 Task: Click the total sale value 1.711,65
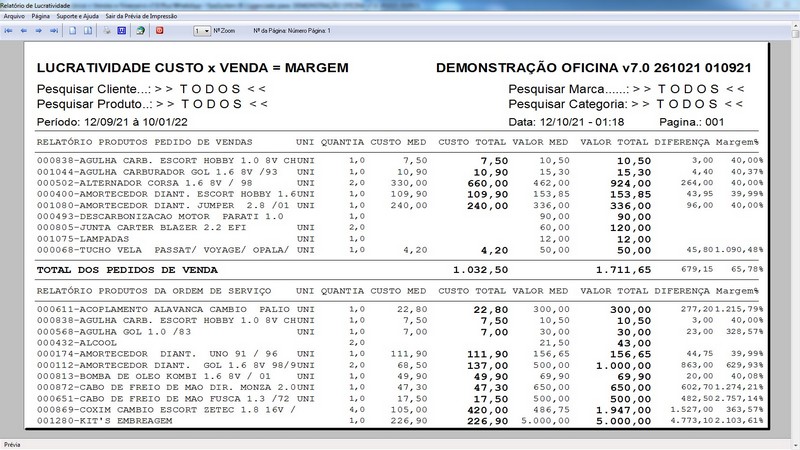point(623,270)
